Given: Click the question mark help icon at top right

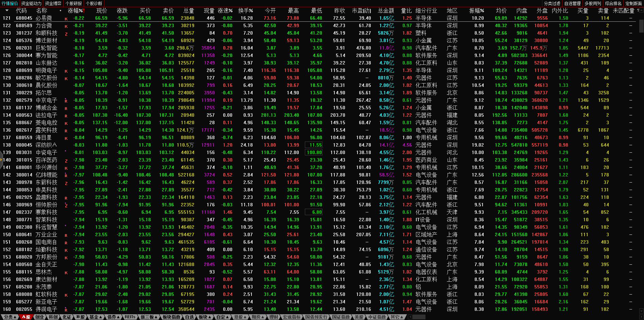Looking at the screenshot, I should click(x=638, y=11).
